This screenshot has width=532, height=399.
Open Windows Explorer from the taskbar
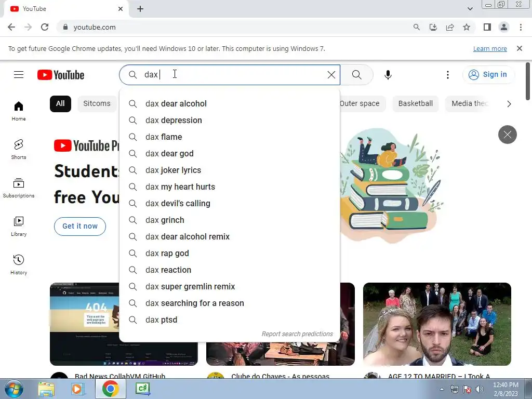(x=46, y=389)
